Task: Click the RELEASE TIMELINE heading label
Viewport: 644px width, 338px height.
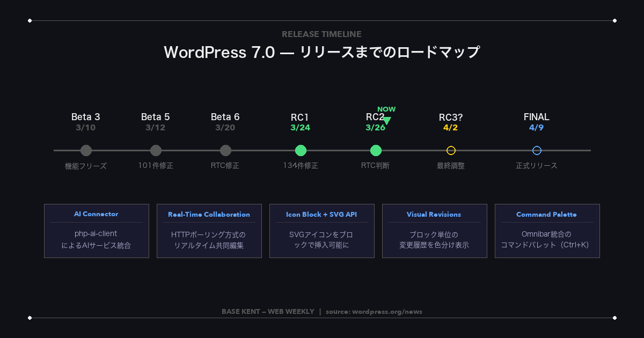Action: [x=321, y=34]
